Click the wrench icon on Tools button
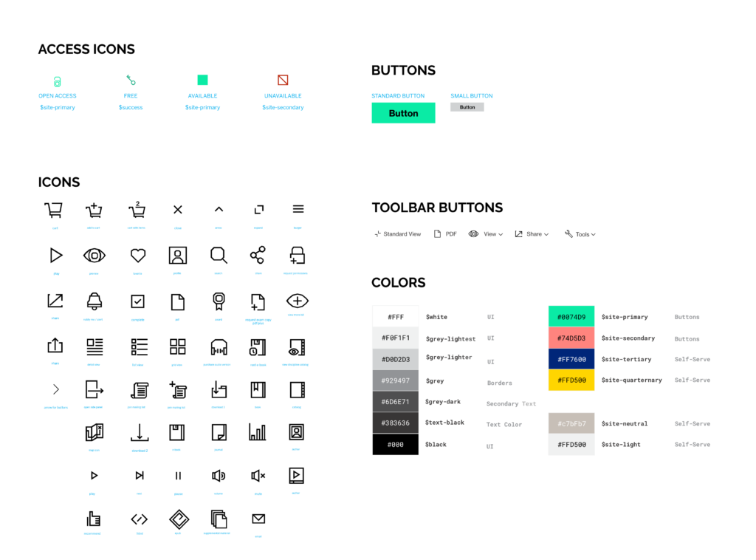756x560 pixels. point(568,234)
